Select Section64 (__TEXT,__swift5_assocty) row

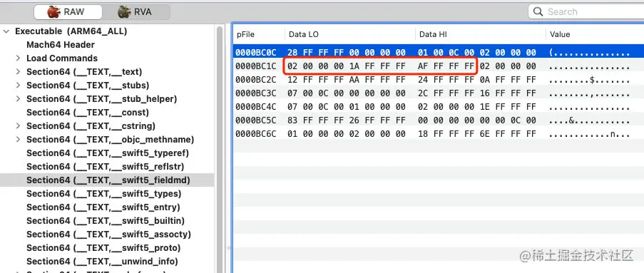point(108,235)
